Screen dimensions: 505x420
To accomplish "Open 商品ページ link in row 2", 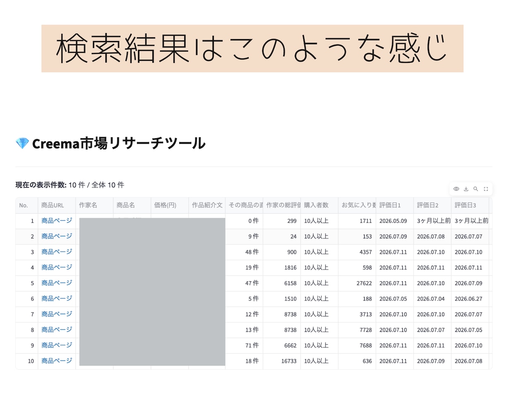I will tap(57, 236).
